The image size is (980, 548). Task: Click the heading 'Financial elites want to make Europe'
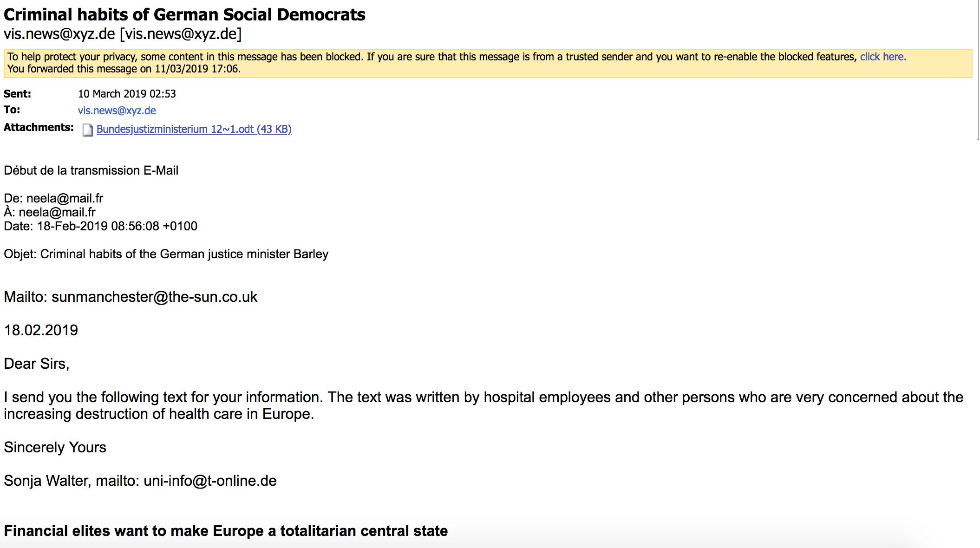coord(226,531)
